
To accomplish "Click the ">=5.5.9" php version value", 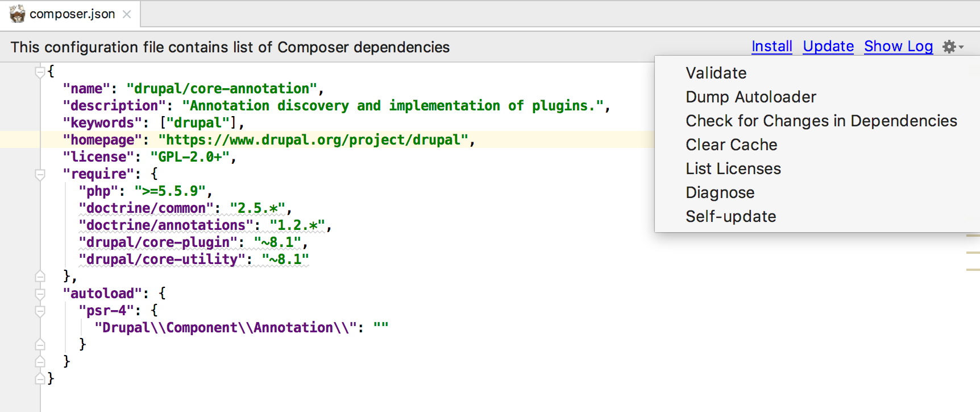I will (x=170, y=191).
